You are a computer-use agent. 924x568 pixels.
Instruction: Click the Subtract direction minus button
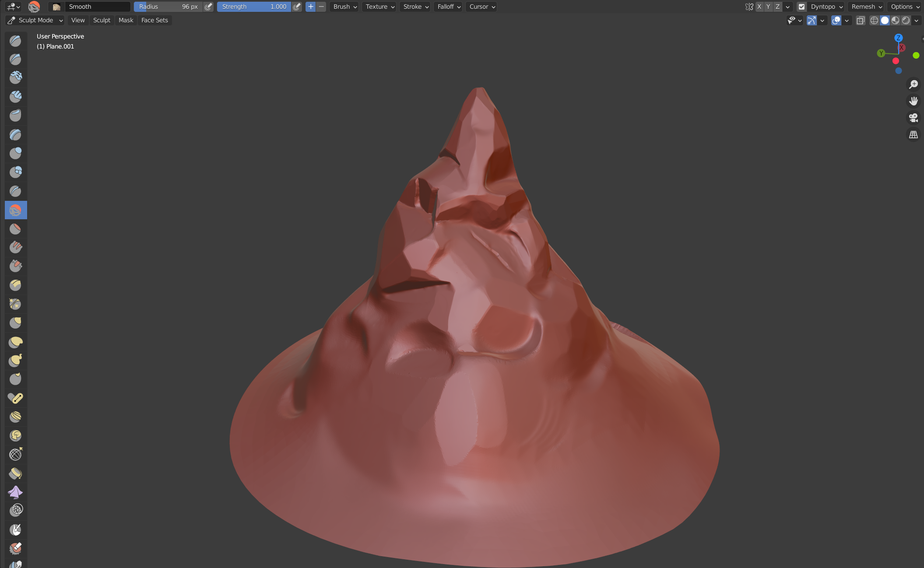pos(321,7)
